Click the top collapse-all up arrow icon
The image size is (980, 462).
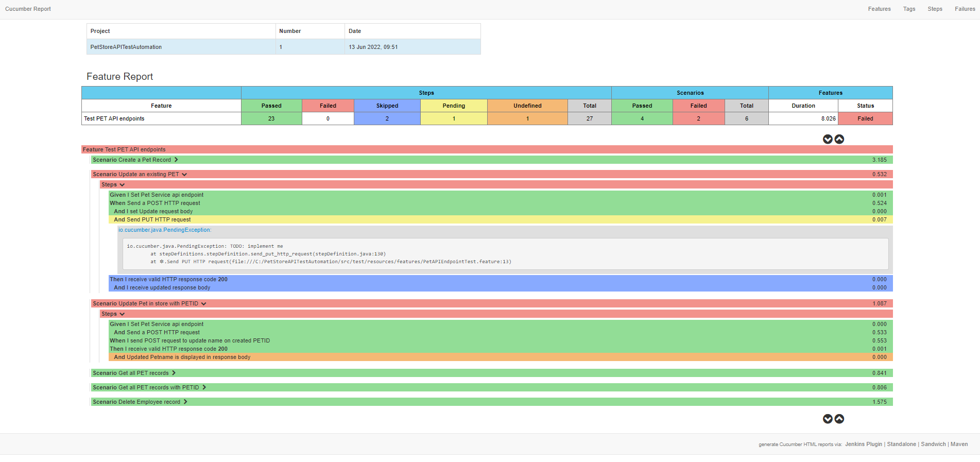(839, 139)
